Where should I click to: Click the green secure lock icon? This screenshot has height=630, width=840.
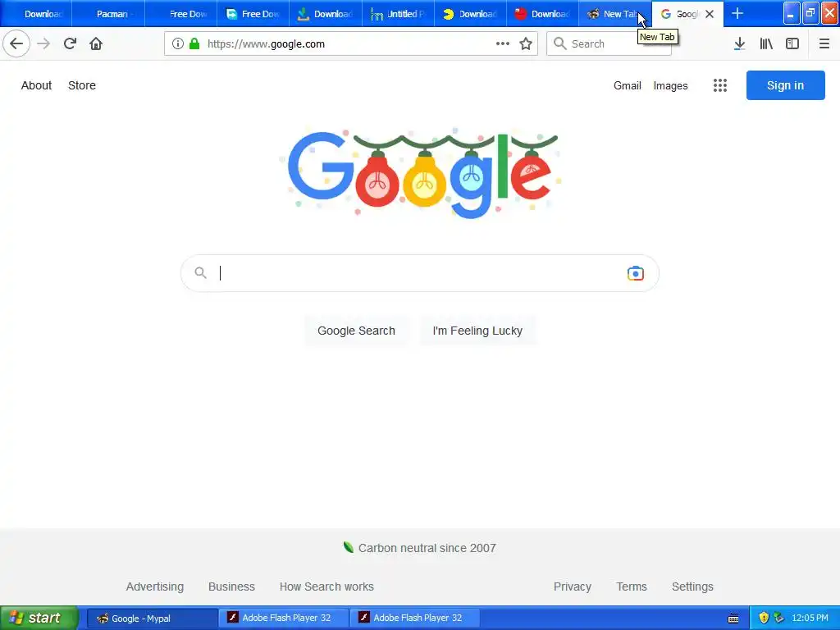click(x=194, y=44)
